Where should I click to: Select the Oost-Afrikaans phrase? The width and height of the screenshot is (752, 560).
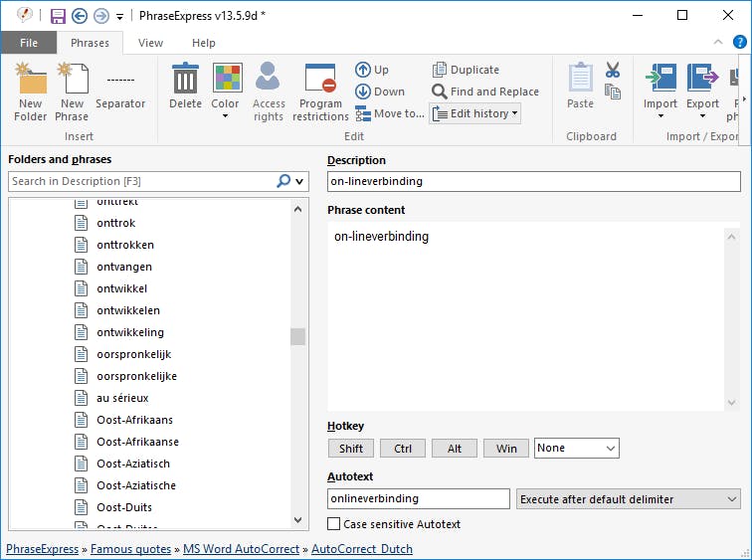134,420
